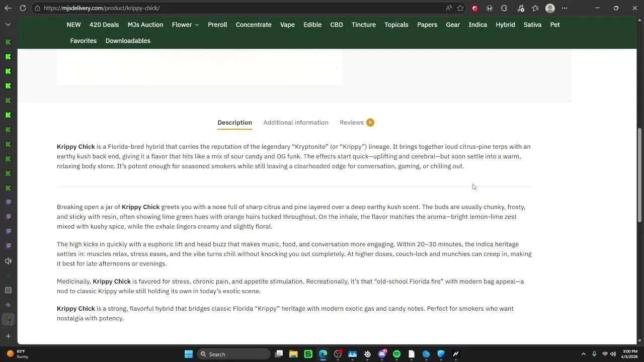Image resolution: width=644 pixels, height=362 pixels.
Task: Open Microsoft Edge on the taskbar
Action: pos(323,354)
